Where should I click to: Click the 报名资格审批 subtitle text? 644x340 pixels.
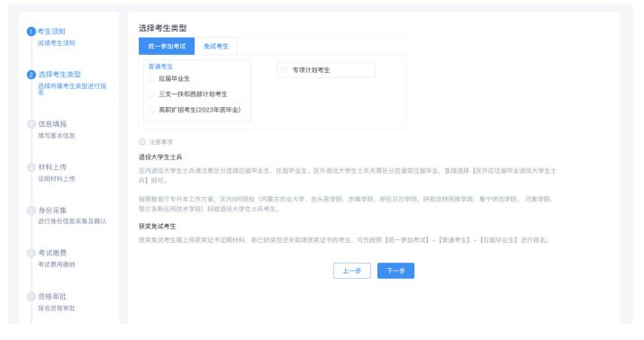click(x=57, y=309)
